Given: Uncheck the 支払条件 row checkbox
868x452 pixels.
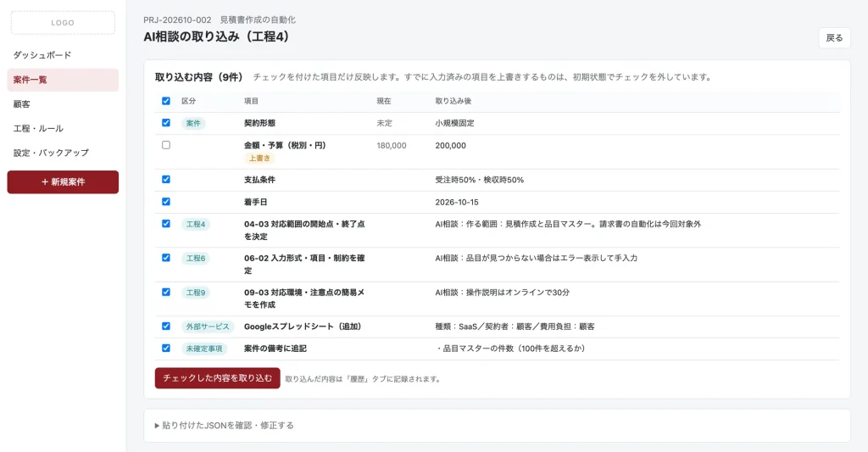Looking at the screenshot, I should click(166, 180).
